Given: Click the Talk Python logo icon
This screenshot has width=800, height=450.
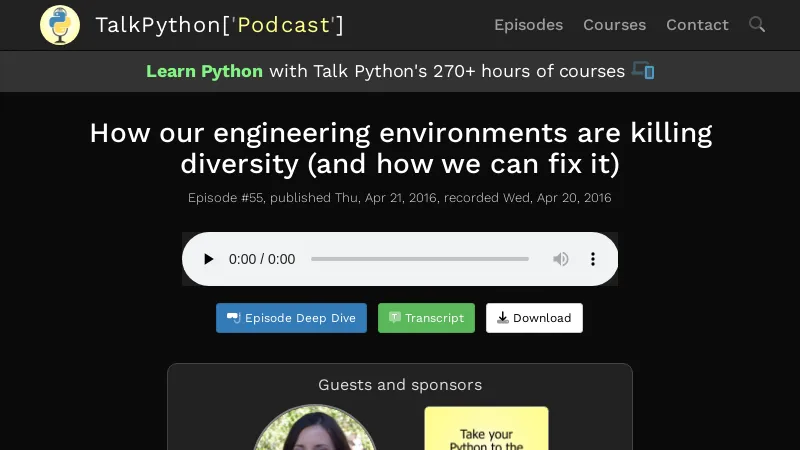Looking at the screenshot, I should (60, 25).
